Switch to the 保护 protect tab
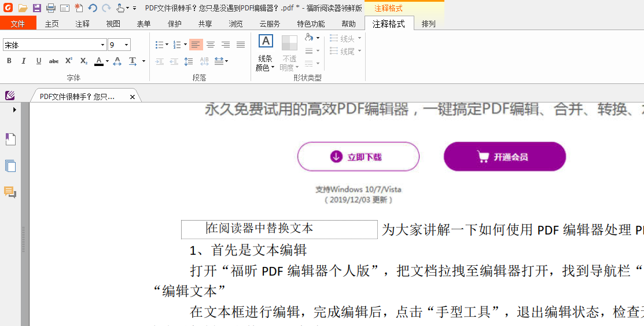The height and width of the screenshot is (326, 644). [x=174, y=24]
